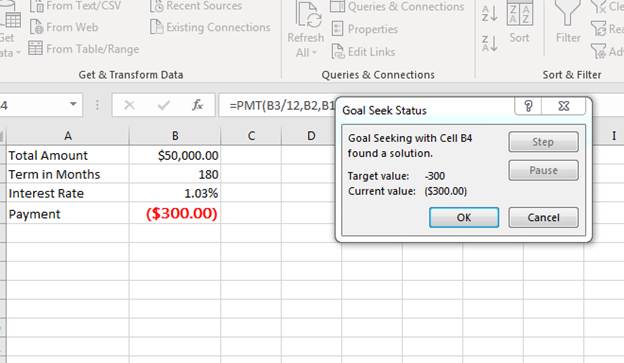Click the Queries & Connections ribbon button
The image size is (624, 363).
click(397, 7)
